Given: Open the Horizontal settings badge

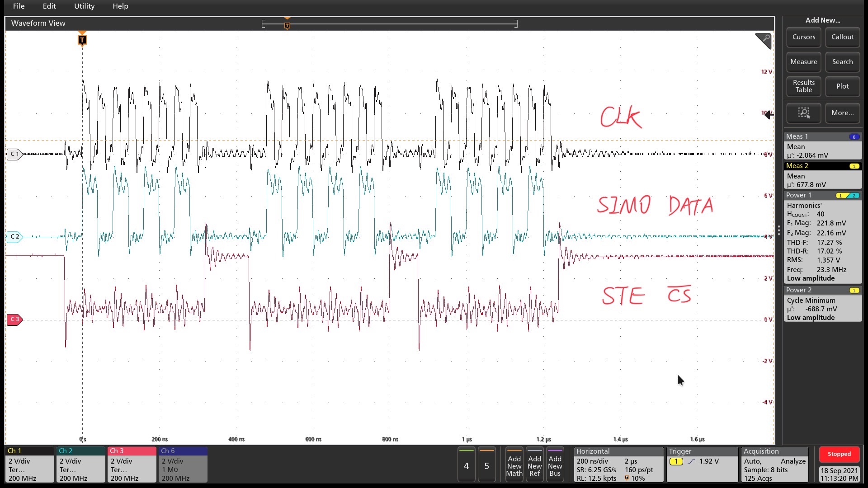Looking at the screenshot, I should click(x=618, y=465).
